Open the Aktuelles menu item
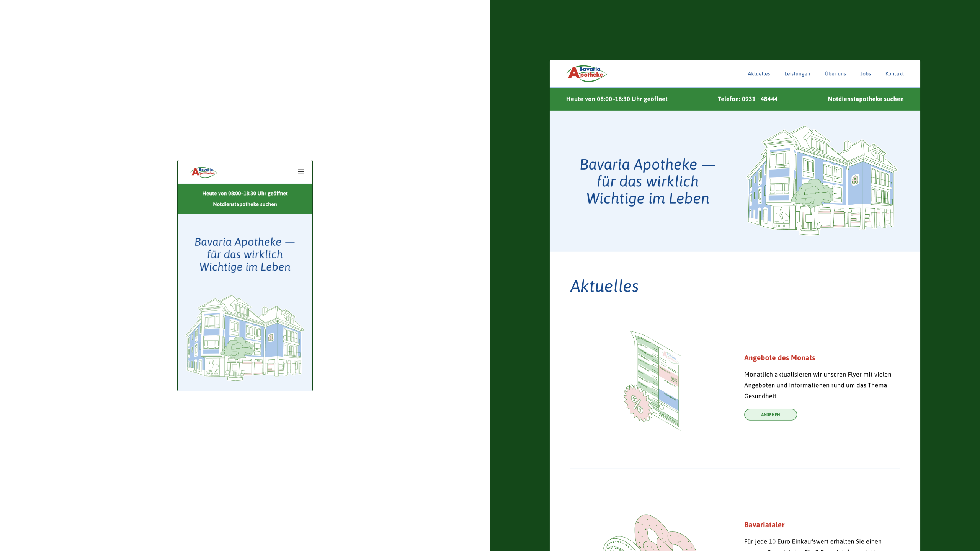This screenshot has width=980, height=551. pos(759,74)
